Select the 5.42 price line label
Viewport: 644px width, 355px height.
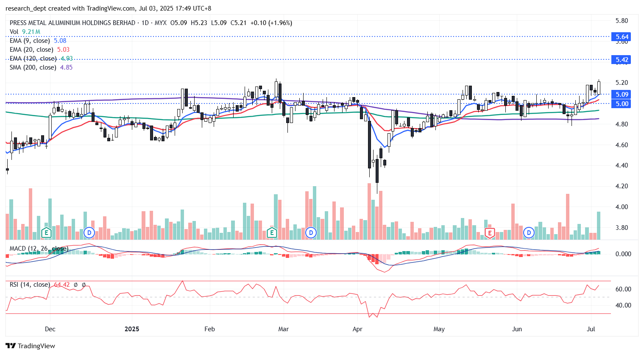[622, 60]
